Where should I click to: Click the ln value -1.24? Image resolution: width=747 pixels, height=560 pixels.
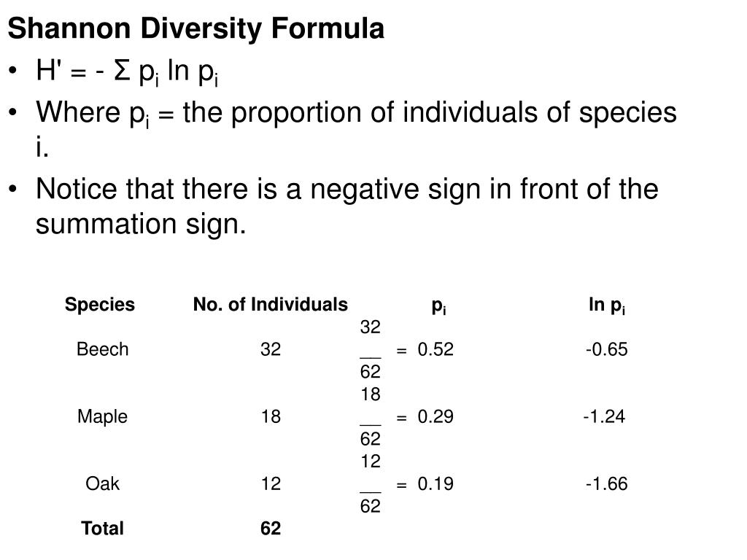(604, 416)
